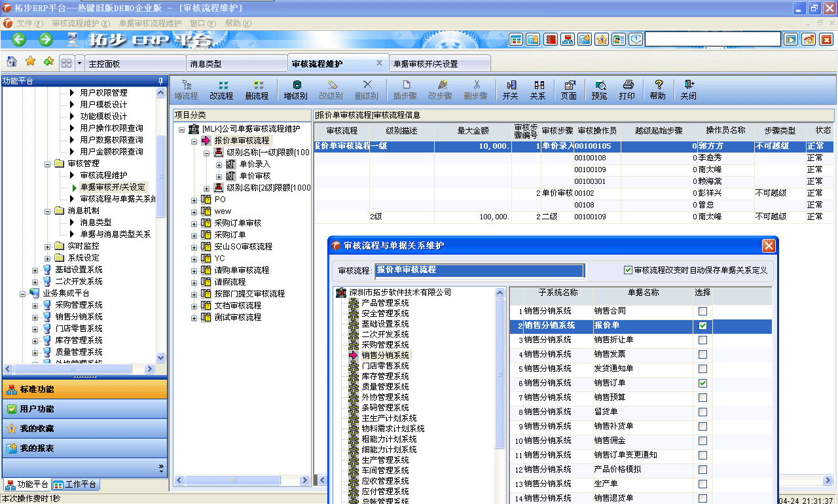The width and height of the screenshot is (838, 504).
Task: Click the 打印 print icon
Action: pyautogui.click(x=627, y=90)
